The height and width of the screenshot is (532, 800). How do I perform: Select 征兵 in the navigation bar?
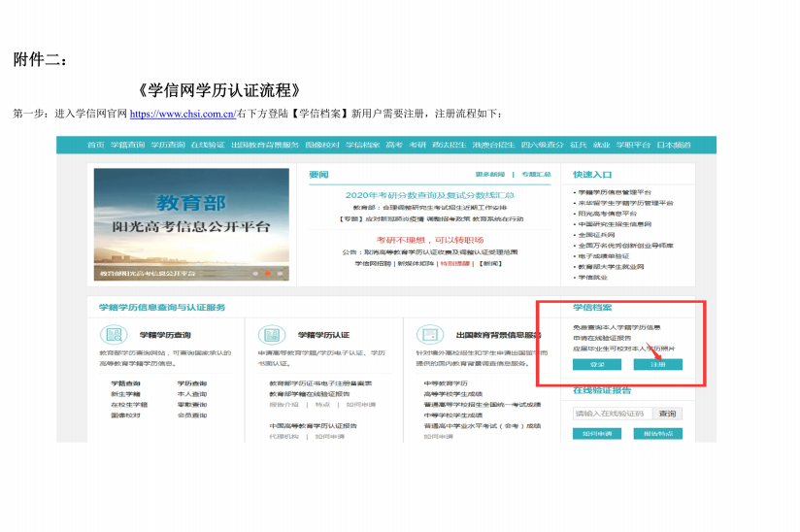coord(579,145)
